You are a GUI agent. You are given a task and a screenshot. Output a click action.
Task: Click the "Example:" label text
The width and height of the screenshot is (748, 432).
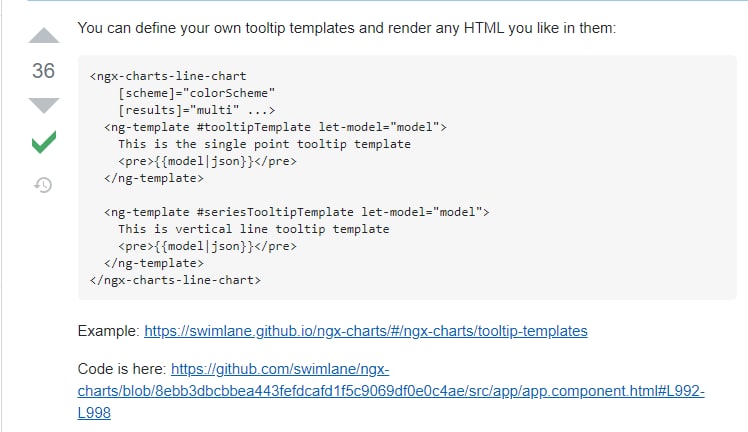pyautogui.click(x=108, y=330)
